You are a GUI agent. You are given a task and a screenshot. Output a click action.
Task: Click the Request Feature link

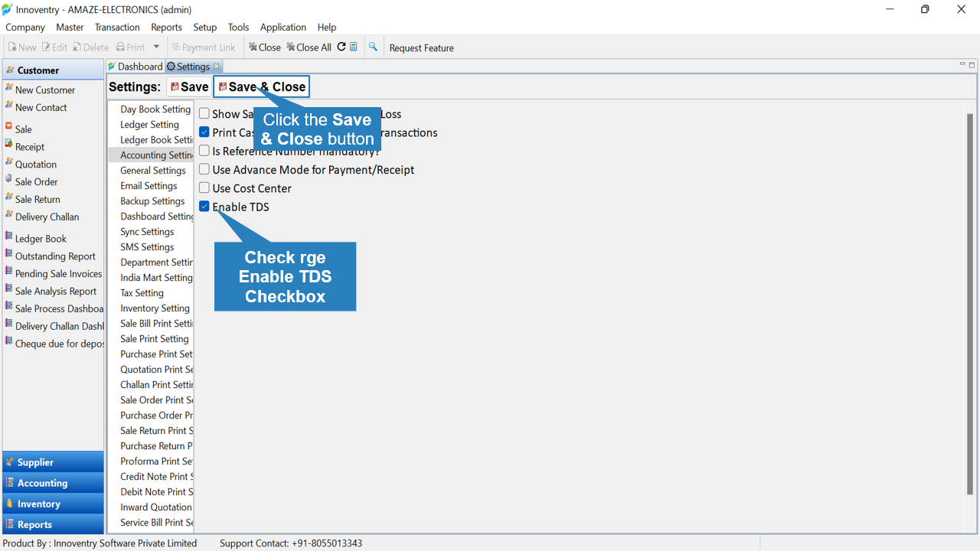[421, 47]
